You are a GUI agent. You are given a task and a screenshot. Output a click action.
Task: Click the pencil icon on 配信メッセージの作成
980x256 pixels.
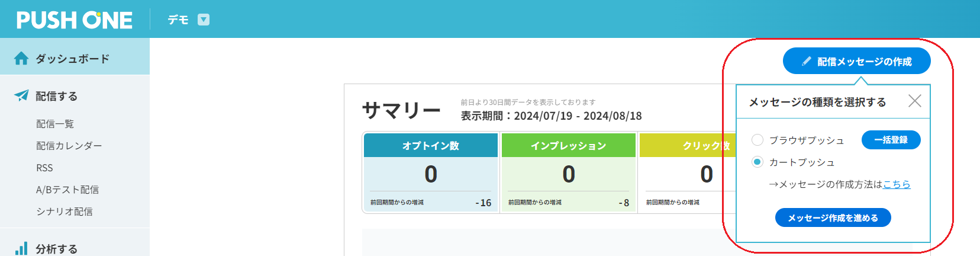pyautogui.click(x=806, y=61)
